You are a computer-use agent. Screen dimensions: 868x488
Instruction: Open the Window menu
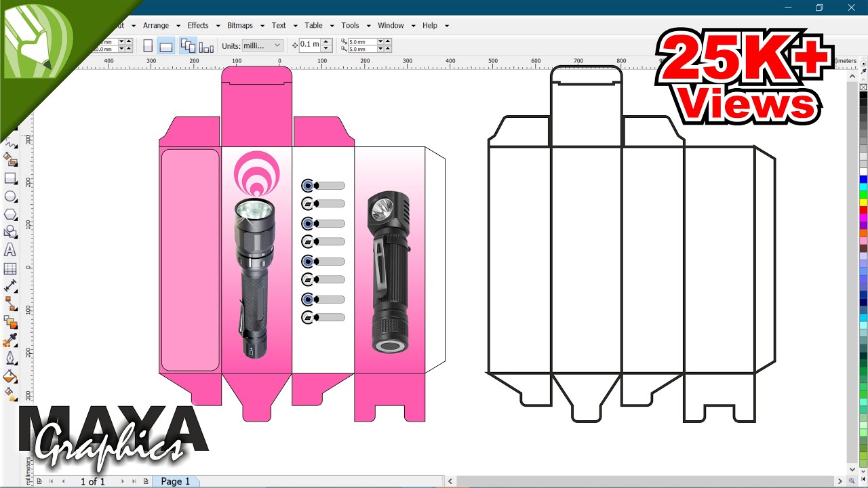[391, 25]
